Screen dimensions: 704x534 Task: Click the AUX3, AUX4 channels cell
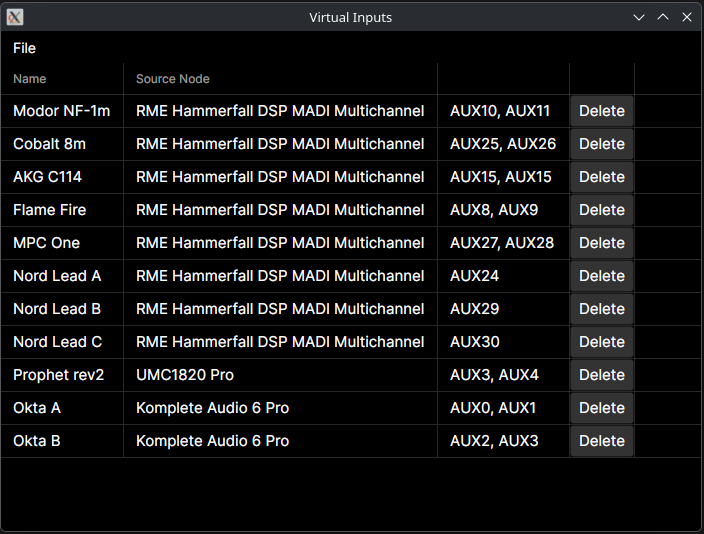coord(503,375)
